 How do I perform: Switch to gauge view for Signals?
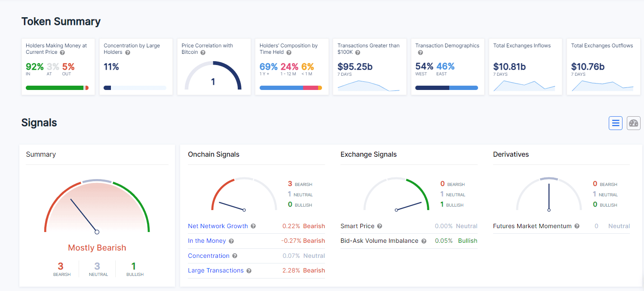pyautogui.click(x=633, y=123)
